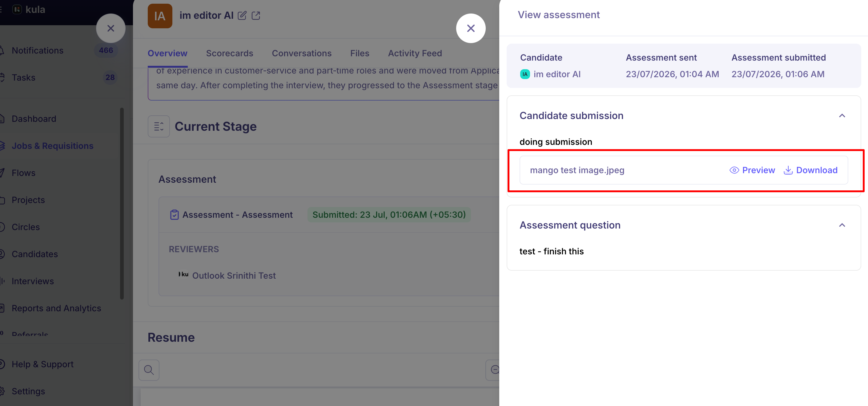Click the View assessment heading
868x406 pixels.
pos(559,15)
